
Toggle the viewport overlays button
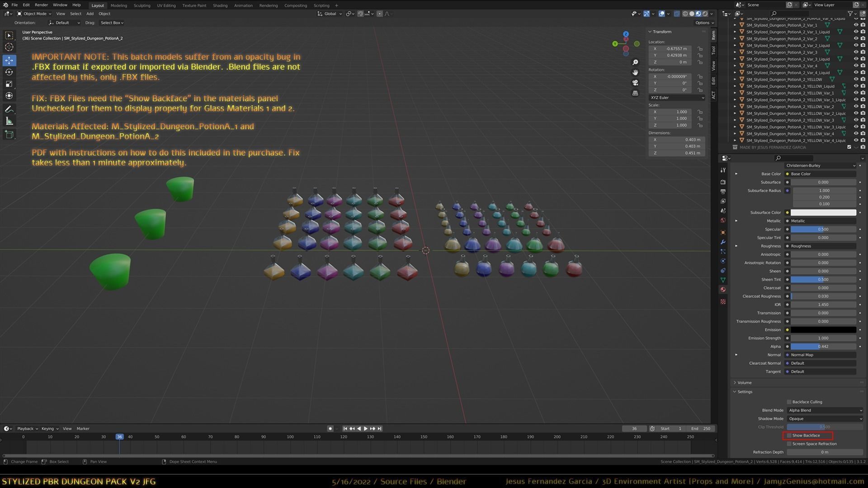point(661,14)
